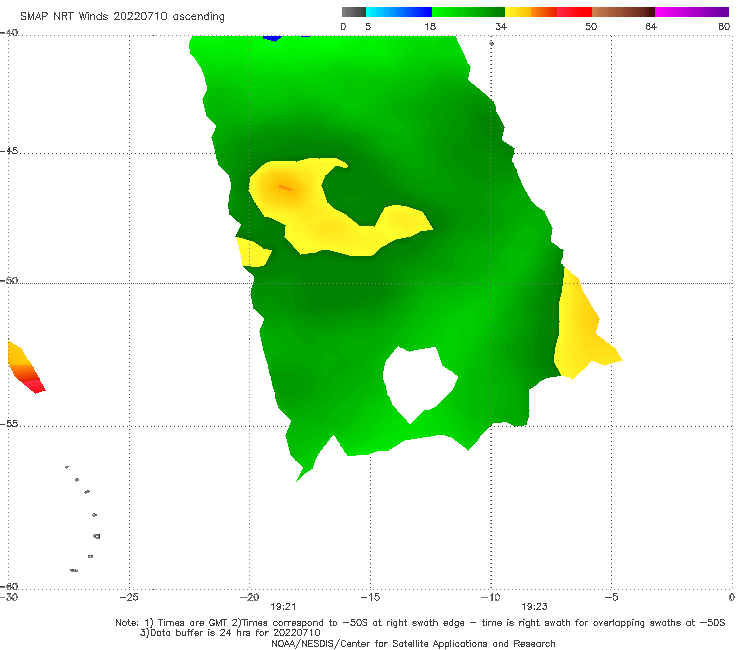Click the brown segment of the color bar
This screenshot has height=650, width=740.
(623, 12)
